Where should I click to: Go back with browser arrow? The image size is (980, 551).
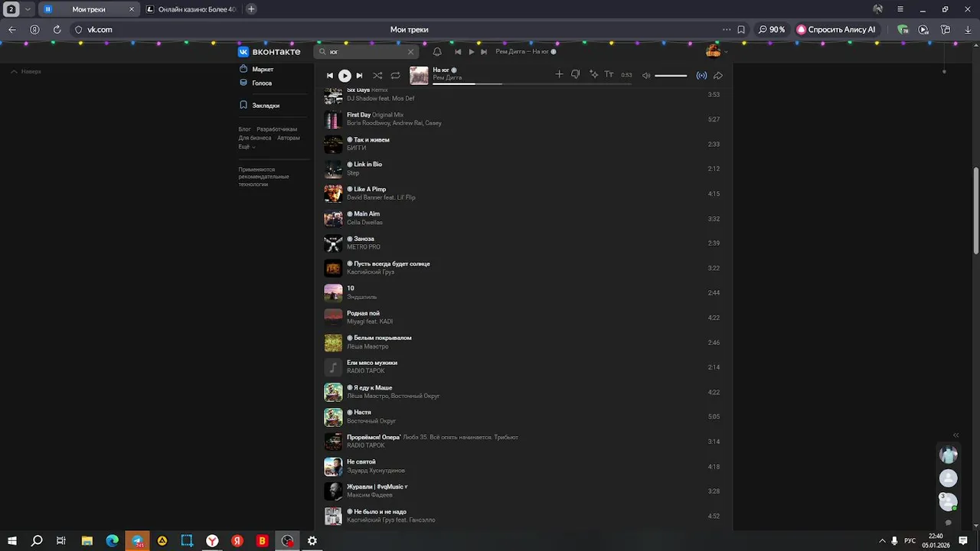[11, 30]
